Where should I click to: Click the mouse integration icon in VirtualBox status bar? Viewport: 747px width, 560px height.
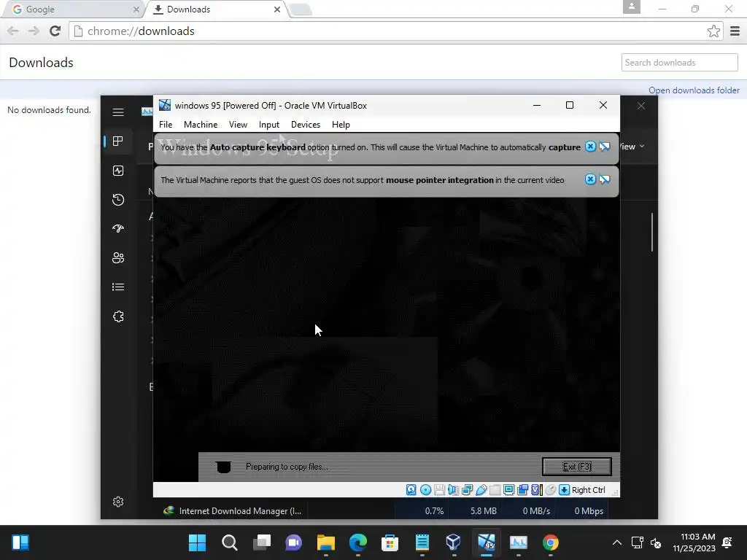(550, 489)
